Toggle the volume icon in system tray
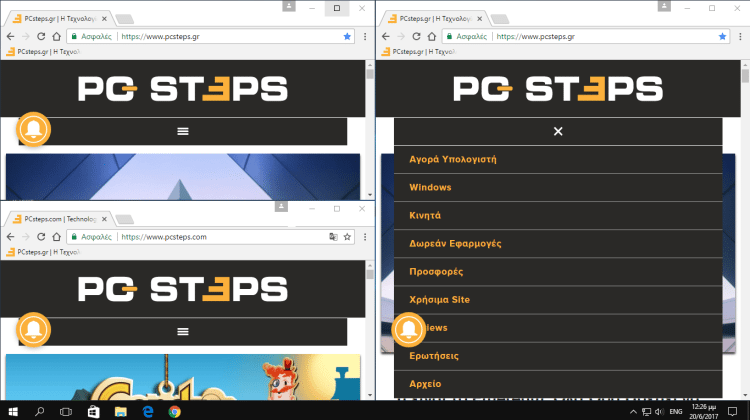Image resolution: width=750 pixels, height=420 pixels. 659,411
